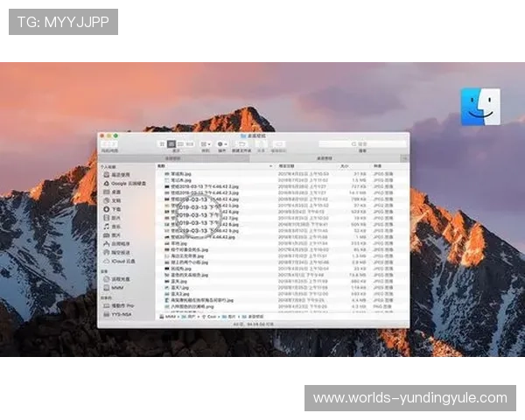Click the Finder face icon on the desktop
This screenshot has height=420, width=525.
(x=480, y=107)
